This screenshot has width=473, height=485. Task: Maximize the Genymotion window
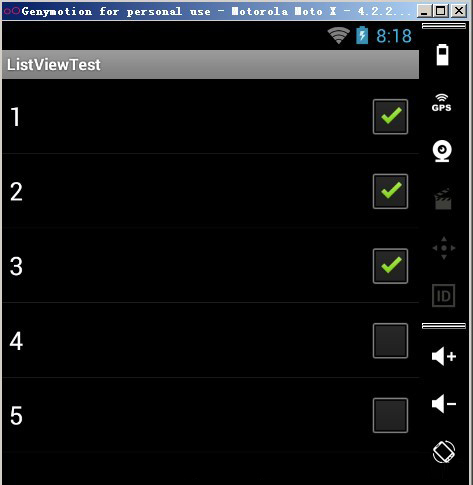tap(441, 11)
